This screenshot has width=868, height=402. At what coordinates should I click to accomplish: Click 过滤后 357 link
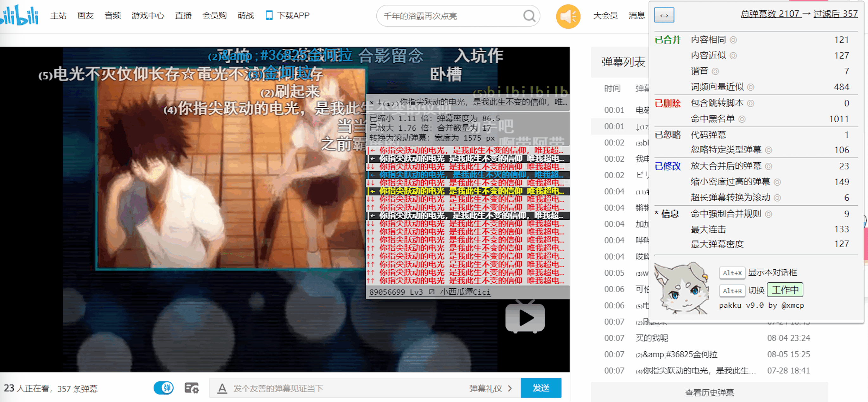tap(835, 14)
